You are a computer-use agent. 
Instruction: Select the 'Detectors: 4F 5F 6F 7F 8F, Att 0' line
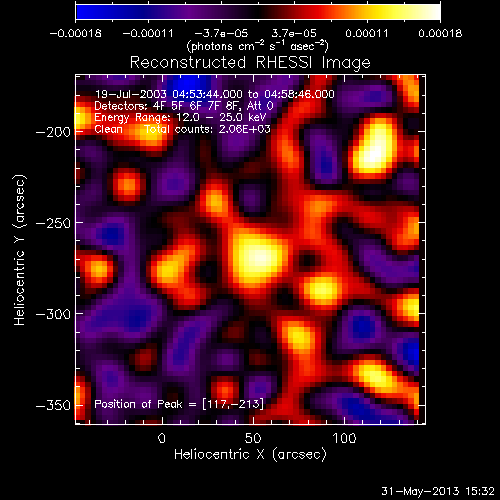[184, 106]
